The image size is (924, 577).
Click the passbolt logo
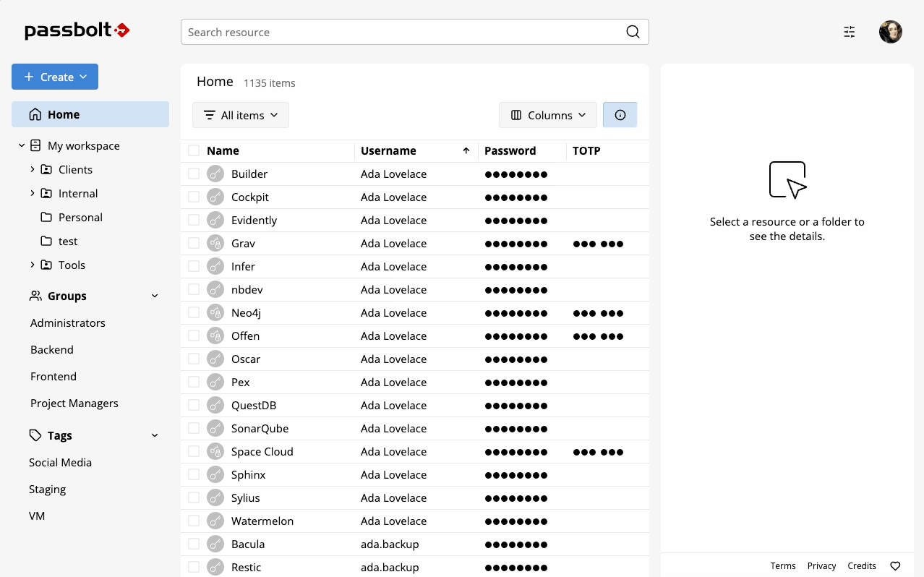click(x=77, y=30)
